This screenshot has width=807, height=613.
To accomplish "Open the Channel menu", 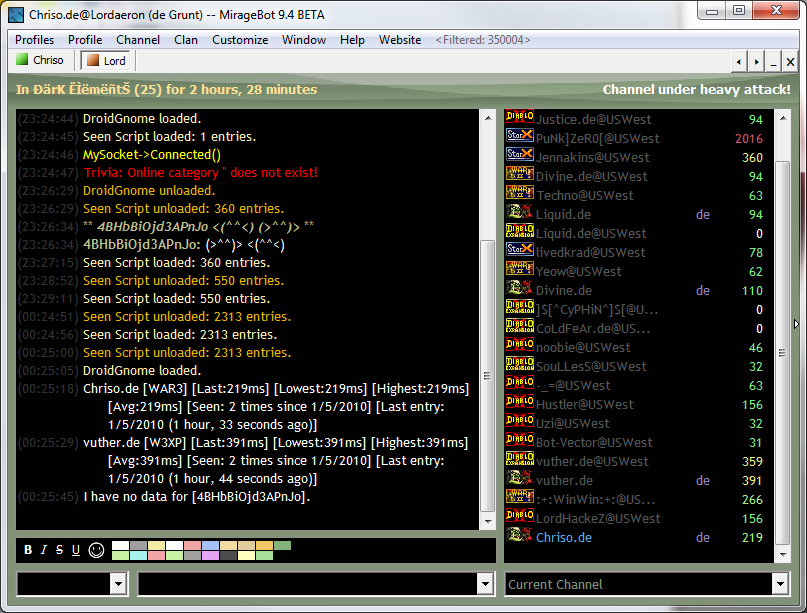I will [x=138, y=40].
